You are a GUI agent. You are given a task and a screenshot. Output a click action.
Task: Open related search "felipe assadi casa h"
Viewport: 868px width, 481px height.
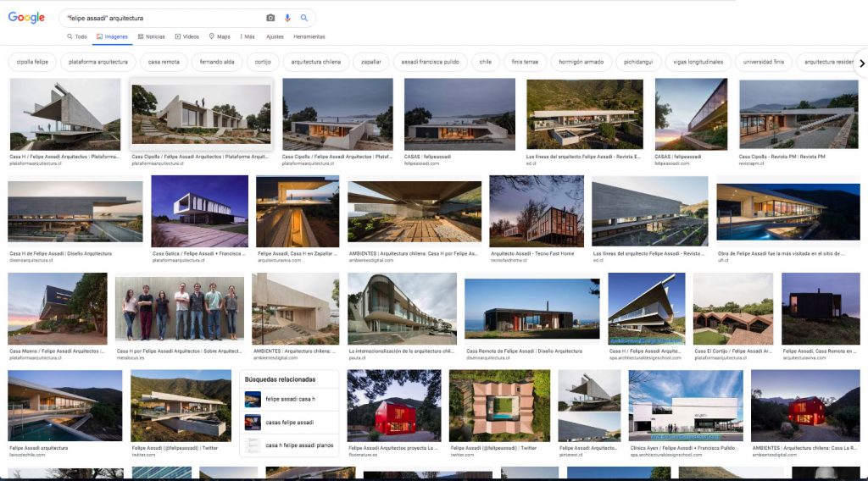[x=289, y=399]
